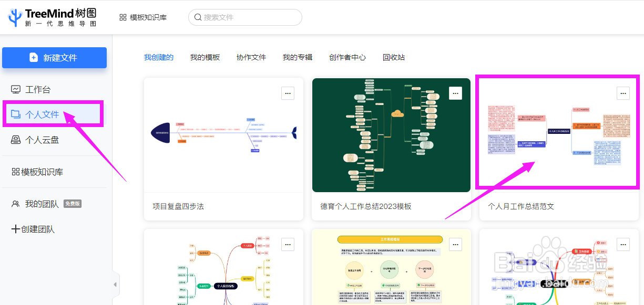Click the plus icon beside 创建团队

click(x=16, y=229)
